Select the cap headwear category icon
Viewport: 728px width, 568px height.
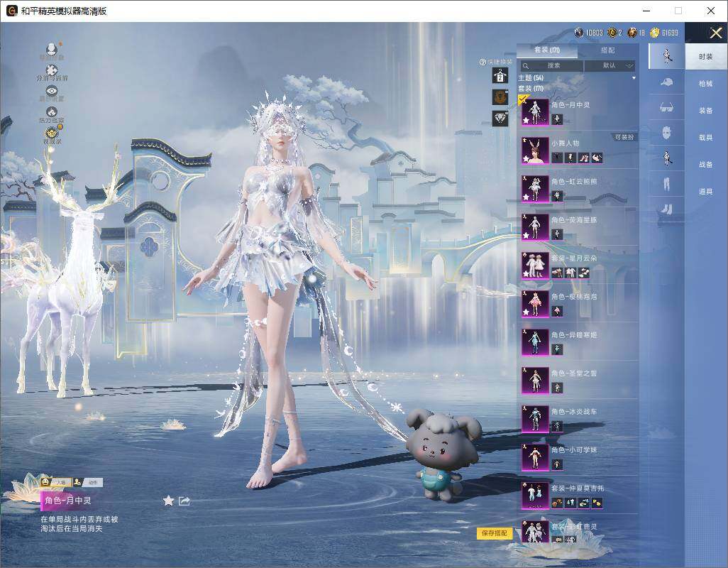[x=667, y=82]
